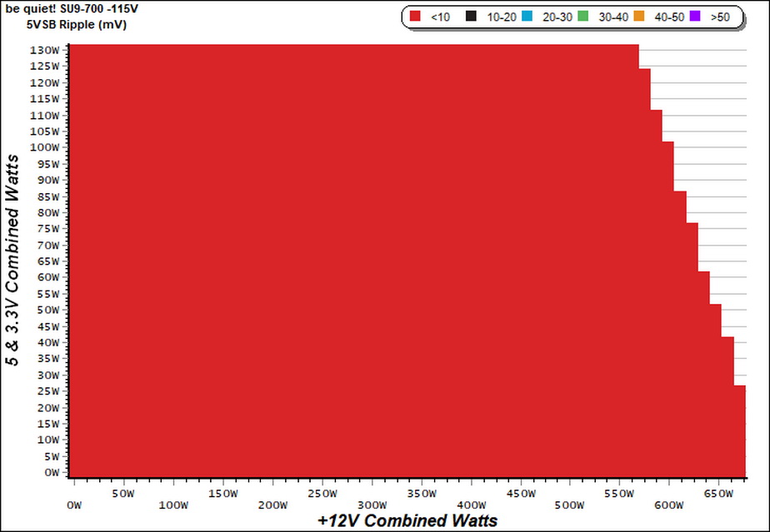This screenshot has width=770, height=532.
Task: Click the '>50' legend label
Action: coord(720,17)
